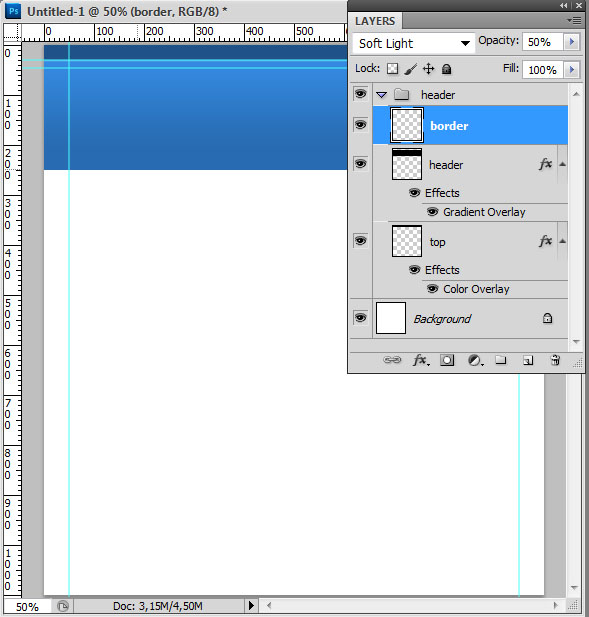Click the link layers icon

pyautogui.click(x=392, y=360)
